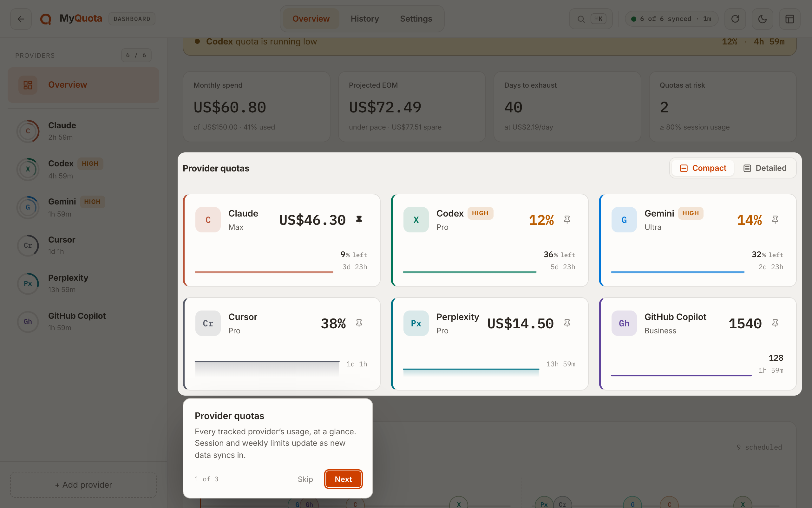This screenshot has width=812, height=508.
Task: Pin the Codex quota card
Action: [x=567, y=220]
